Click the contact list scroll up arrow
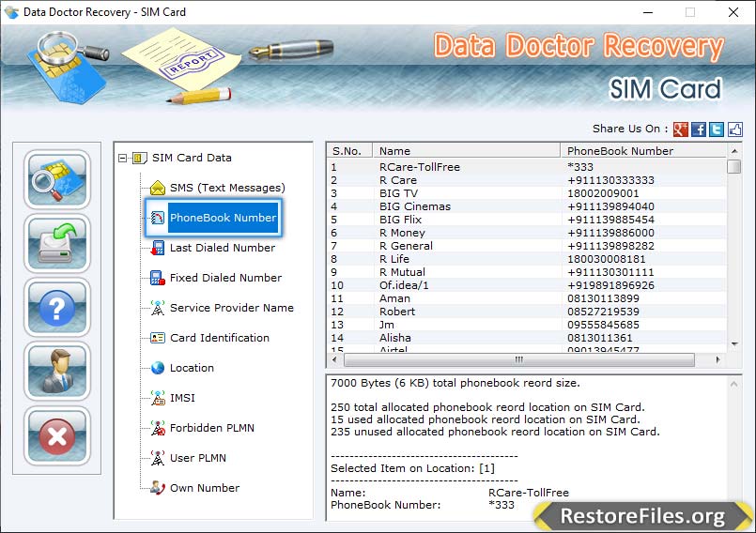This screenshot has height=533, width=756. click(x=733, y=151)
